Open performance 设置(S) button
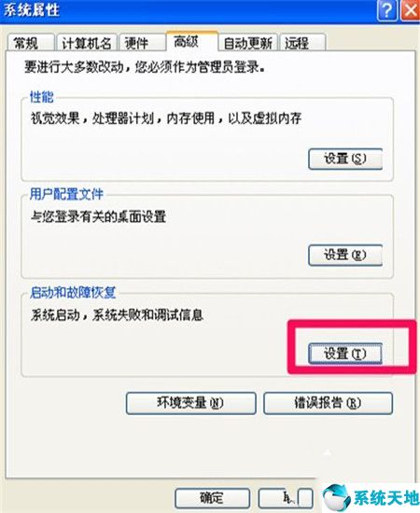This screenshot has width=420, height=513. click(345, 159)
